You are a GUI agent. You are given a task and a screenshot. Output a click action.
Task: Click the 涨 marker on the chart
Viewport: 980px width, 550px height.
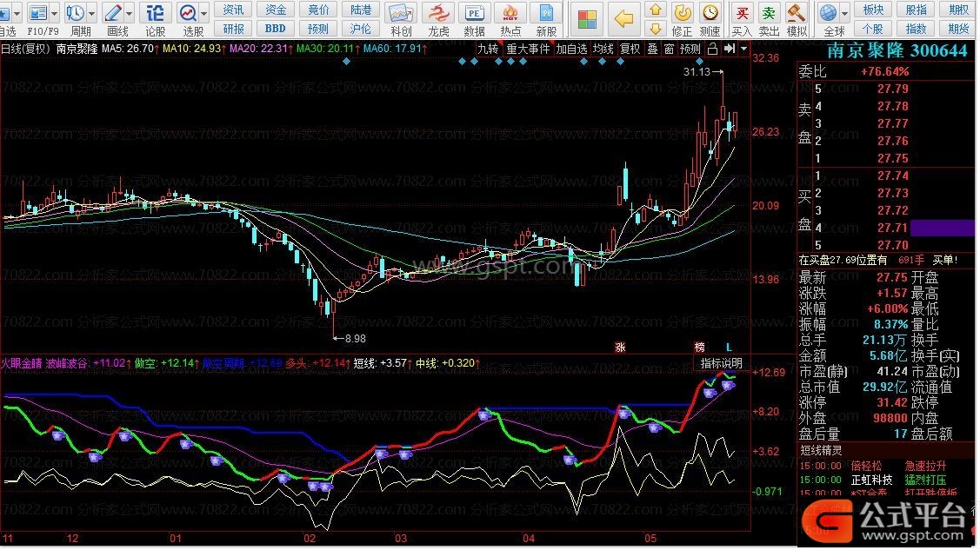pos(620,348)
